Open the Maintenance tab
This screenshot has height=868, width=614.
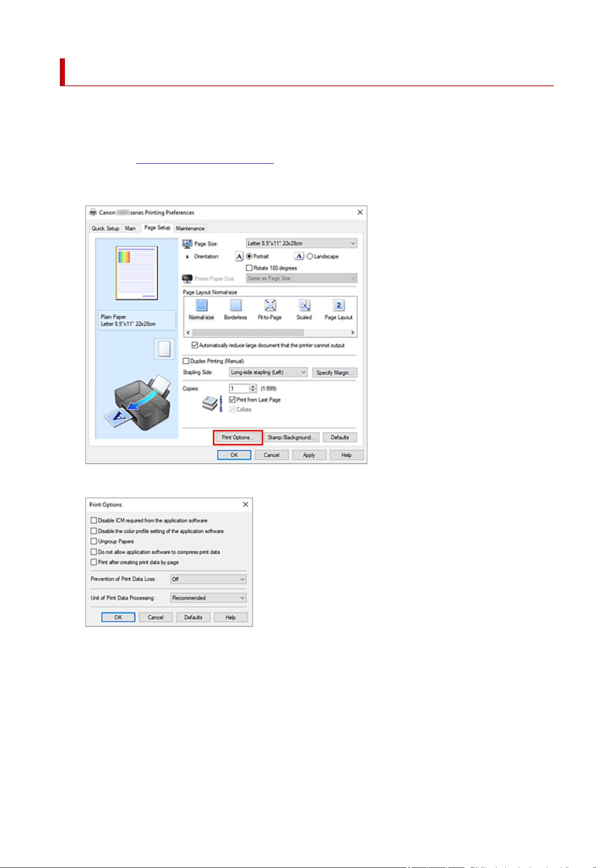(190, 229)
